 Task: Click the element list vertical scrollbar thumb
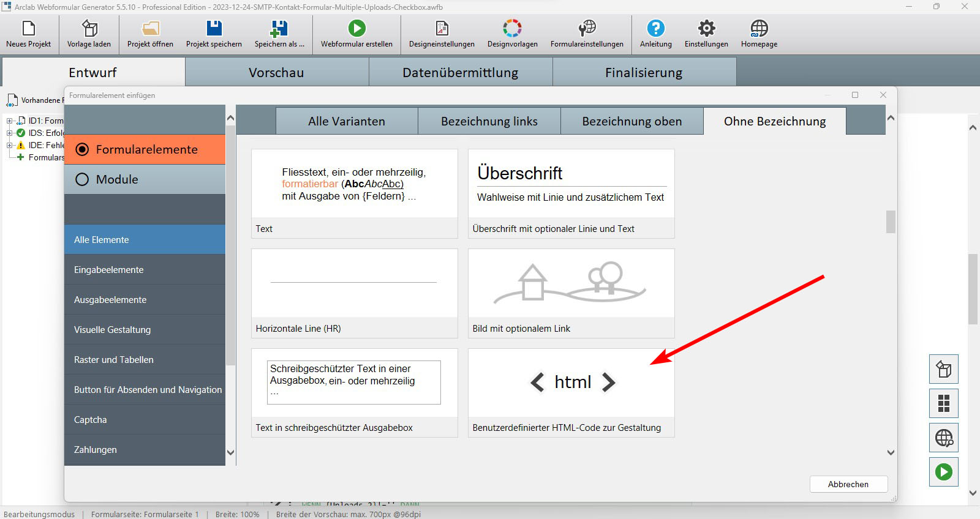pyautogui.click(x=891, y=222)
